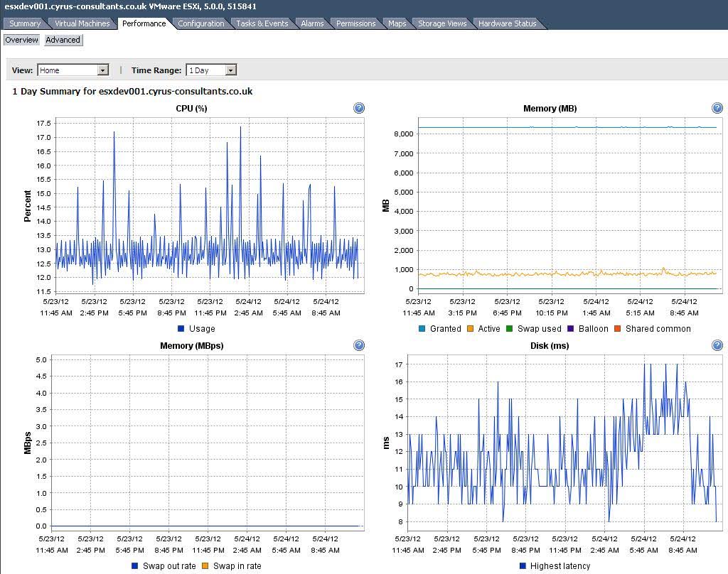Open help for the Disk (ms) chart
728x574 pixels.
pyautogui.click(x=717, y=345)
